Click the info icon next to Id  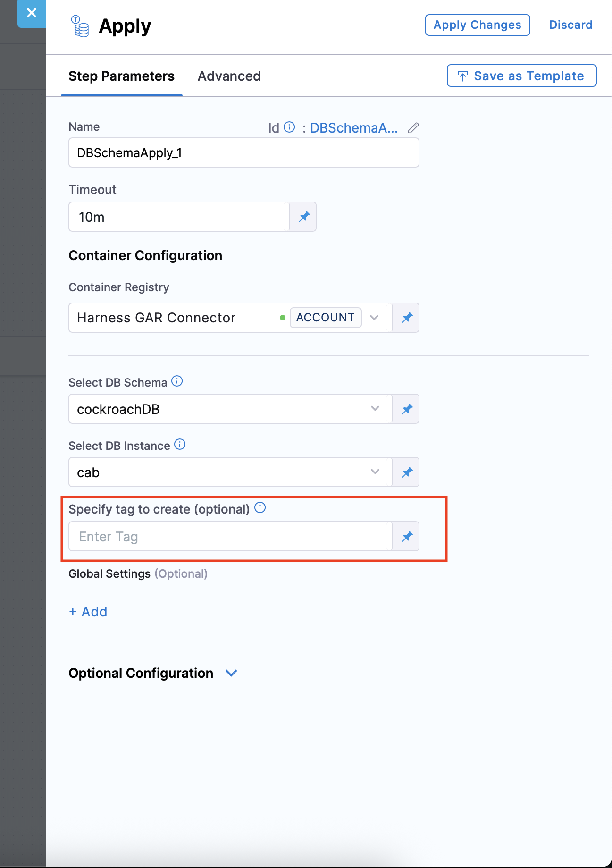tap(289, 127)
